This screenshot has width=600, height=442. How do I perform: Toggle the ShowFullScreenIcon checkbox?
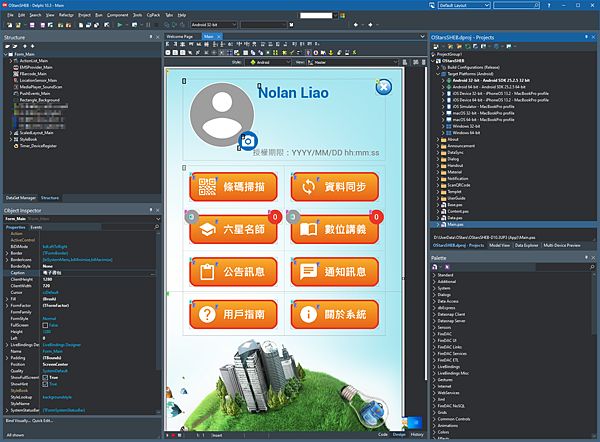point(45,378)
